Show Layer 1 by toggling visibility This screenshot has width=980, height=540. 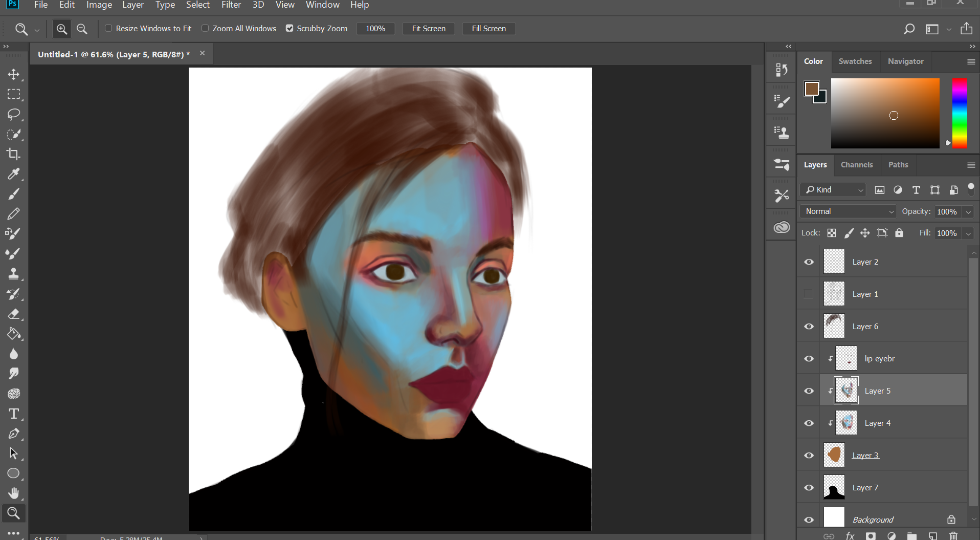pos(809,294)
